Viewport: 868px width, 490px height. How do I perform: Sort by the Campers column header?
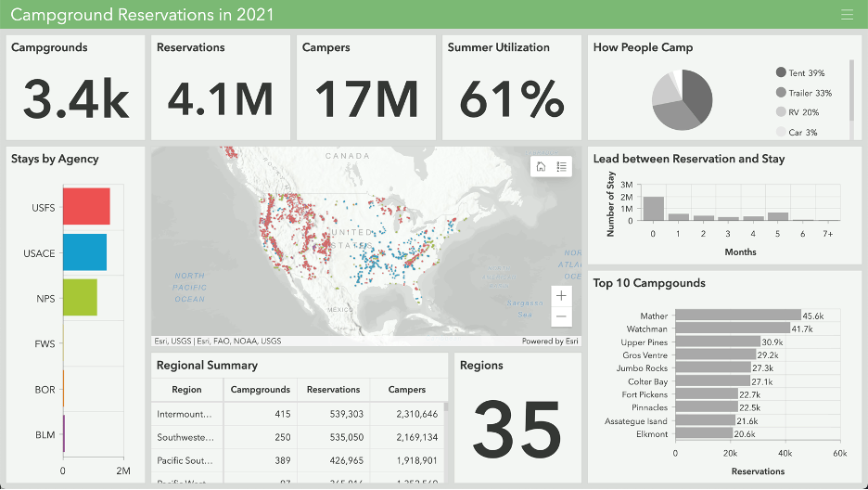pos(407,390)
